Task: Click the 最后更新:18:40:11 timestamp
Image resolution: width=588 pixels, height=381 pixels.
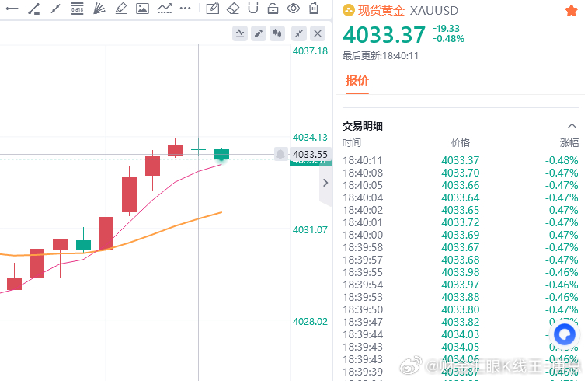Action: (381, 56)
